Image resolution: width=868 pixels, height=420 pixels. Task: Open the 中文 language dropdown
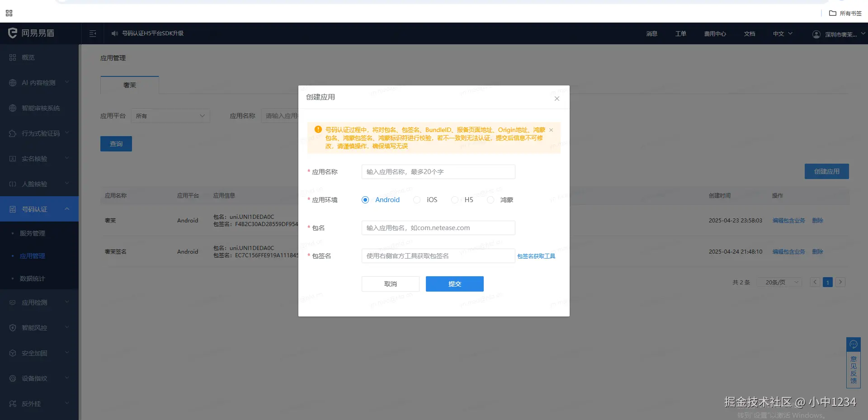coord(783,33)
